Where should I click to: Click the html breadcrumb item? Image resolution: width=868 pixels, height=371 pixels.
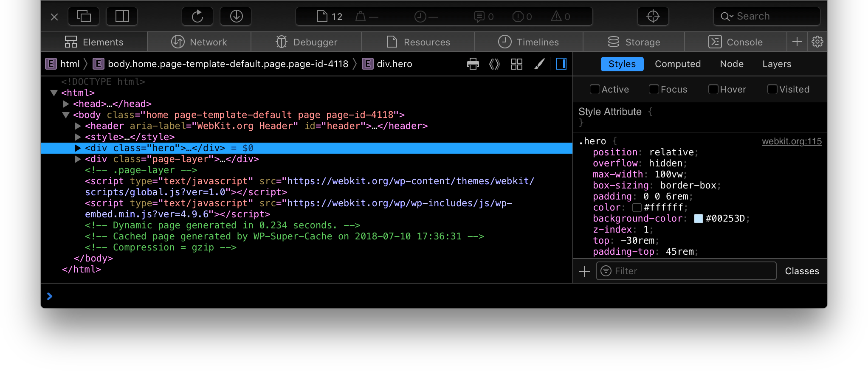(63, 64)
